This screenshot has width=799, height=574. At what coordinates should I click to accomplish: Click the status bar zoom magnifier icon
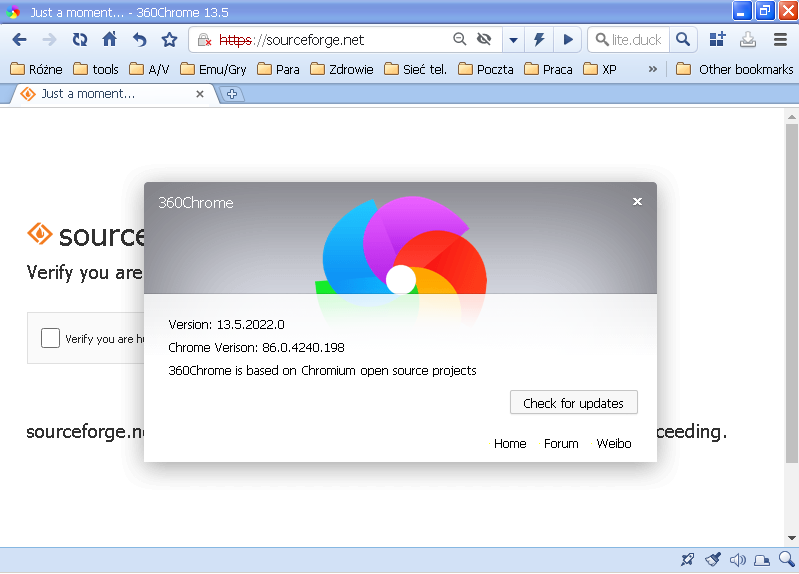787,559
